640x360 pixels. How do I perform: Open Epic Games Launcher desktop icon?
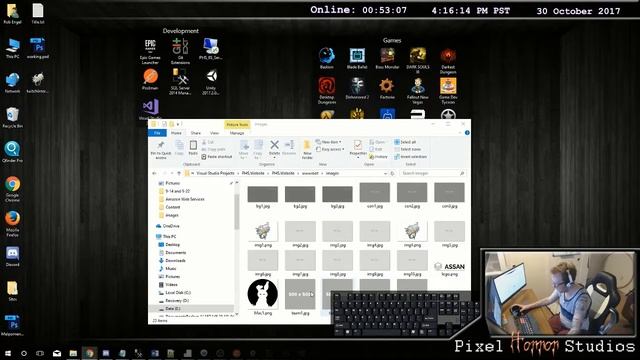pyautogui.click(x=150, y=52)
